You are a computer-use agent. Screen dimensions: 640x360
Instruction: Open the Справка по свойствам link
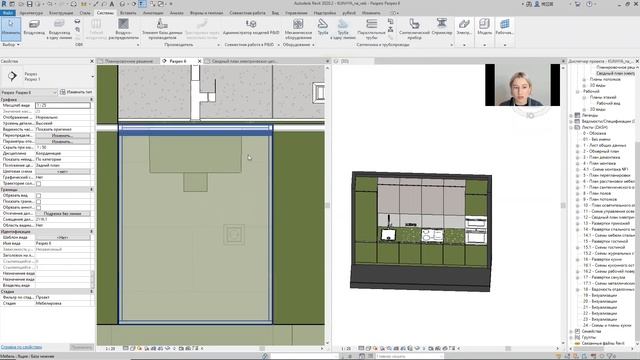[x=21, y=347]
